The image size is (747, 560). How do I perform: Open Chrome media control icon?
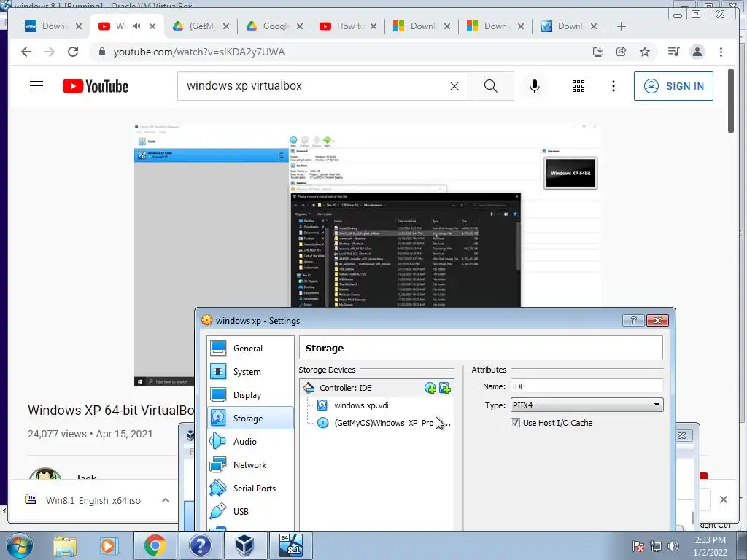click(673, 52)
